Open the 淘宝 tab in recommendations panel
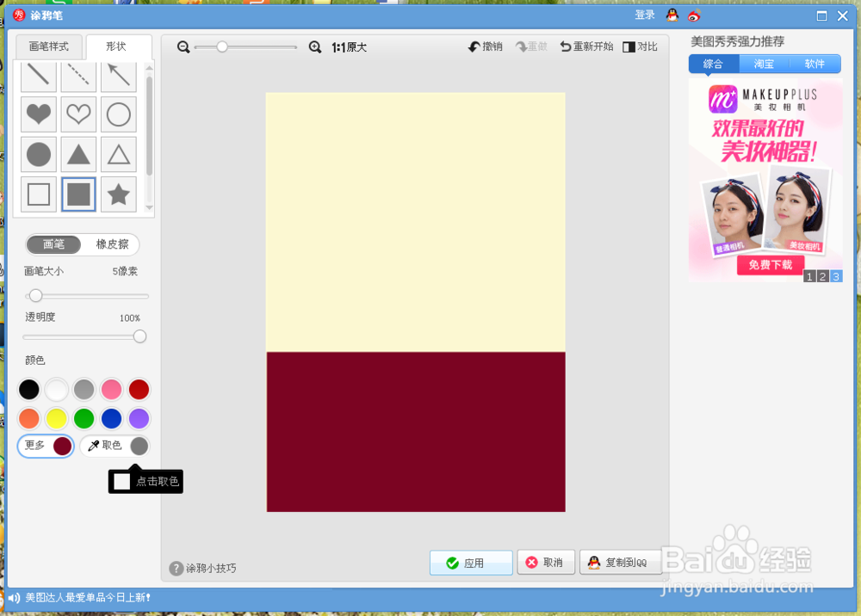 pyautogui.click(x=765, y=64)
